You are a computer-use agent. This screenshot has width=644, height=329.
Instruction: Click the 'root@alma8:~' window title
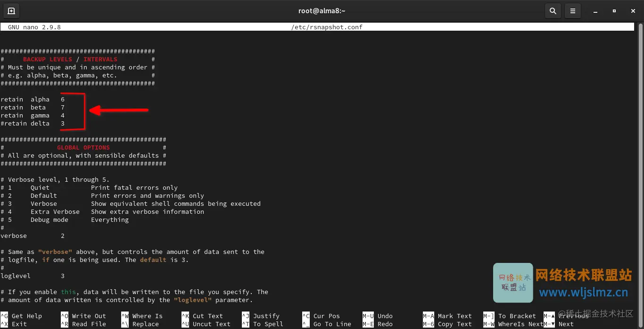point(322,11)
